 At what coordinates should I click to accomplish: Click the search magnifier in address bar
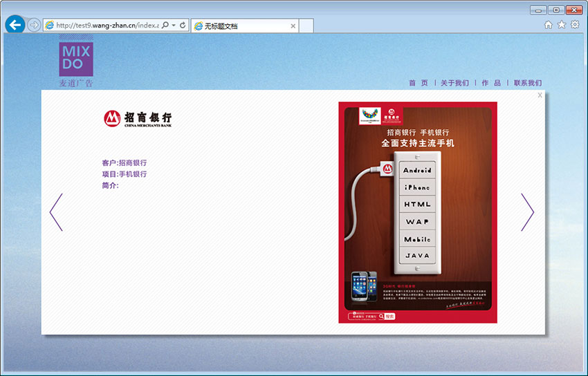click(165, 25)
